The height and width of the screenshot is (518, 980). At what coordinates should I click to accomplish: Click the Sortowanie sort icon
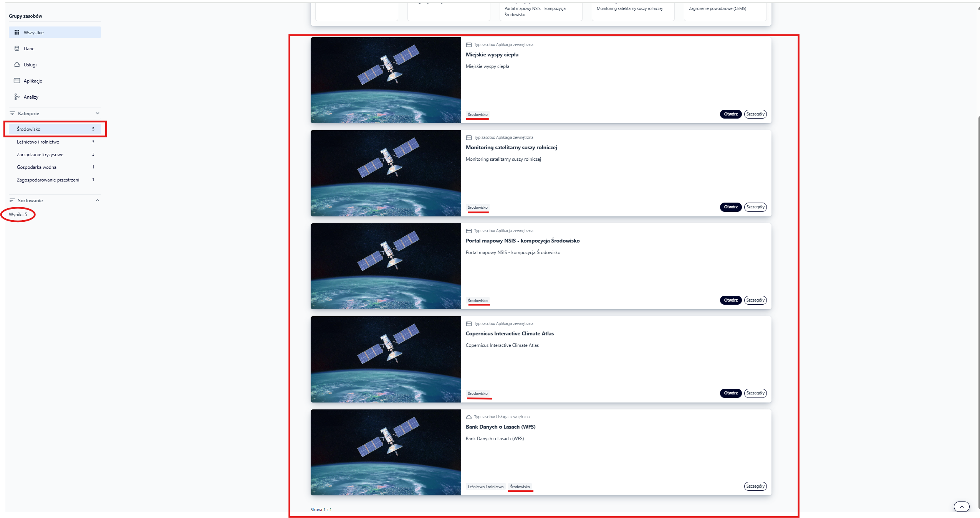[x=12, y=201]
